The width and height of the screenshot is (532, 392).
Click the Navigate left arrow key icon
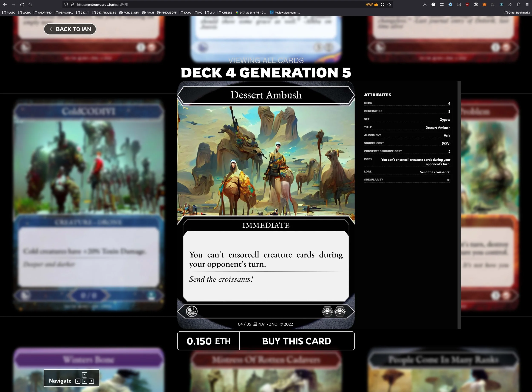[x=78, y=381]
